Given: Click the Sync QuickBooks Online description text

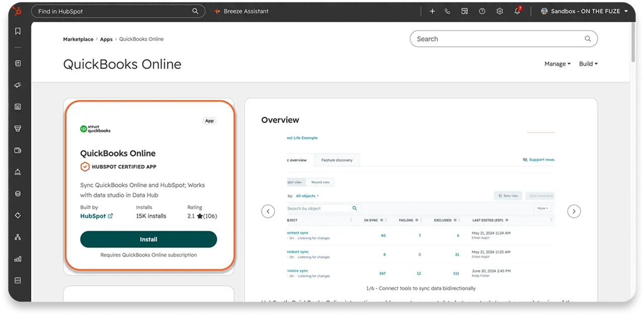Looking at the screenshot, I should (x=142, y=190).
